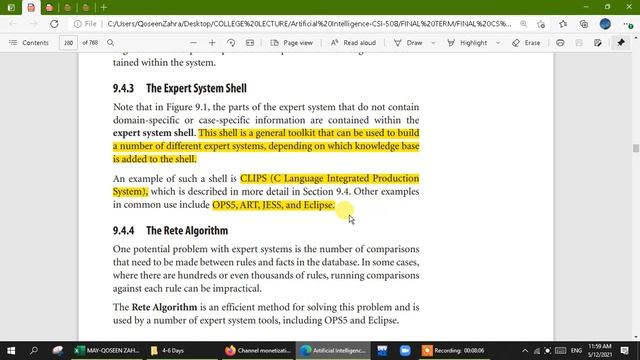Viewport: 640px width, 360px height.
Task: Select the Erase tool
Action: 526,43
